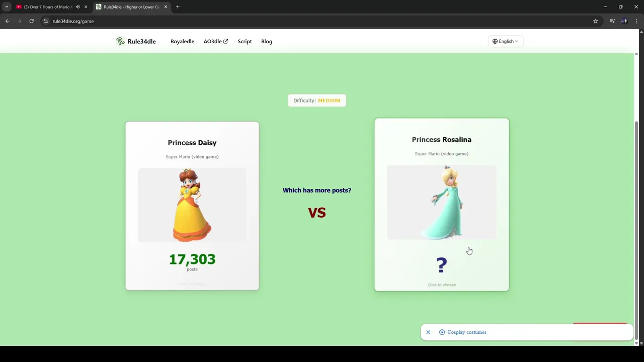This screenshot has width=644, height=362.
Task: Reload the page with refresh icon
Action: click(31, 21)
